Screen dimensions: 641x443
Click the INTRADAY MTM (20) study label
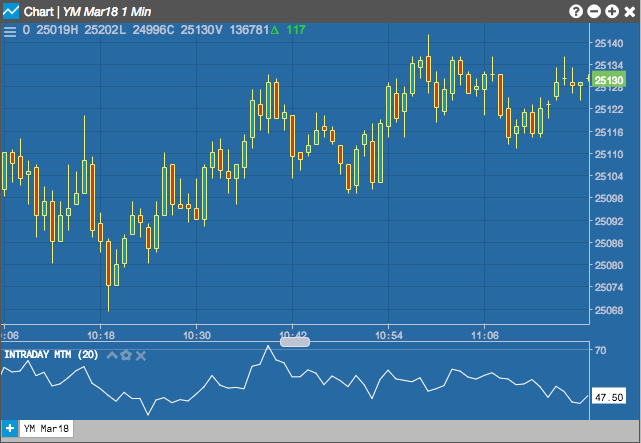[51, 354]
